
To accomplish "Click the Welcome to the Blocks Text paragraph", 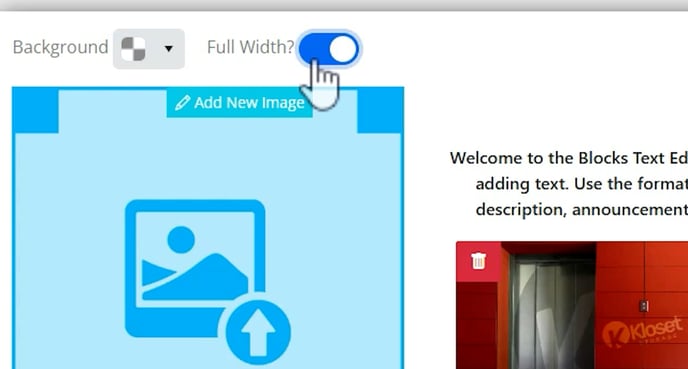I will pos(569,184).
